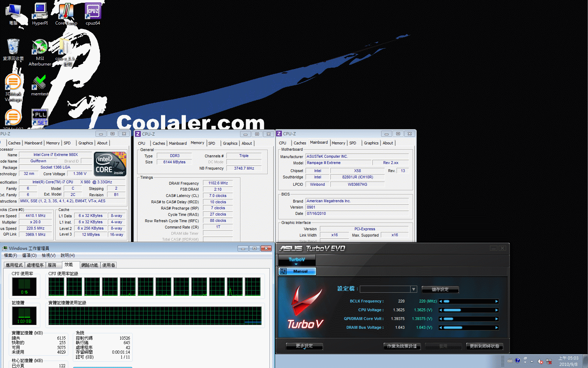
Task: Open Users tab in Task Manager
Action: 108,265
